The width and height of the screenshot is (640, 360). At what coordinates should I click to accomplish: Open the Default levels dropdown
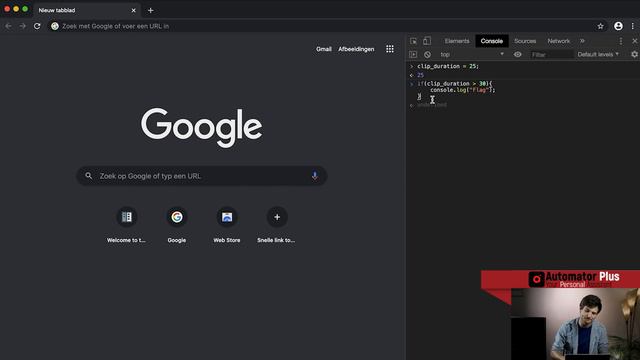pyautogui.click(x=598, y=54)
